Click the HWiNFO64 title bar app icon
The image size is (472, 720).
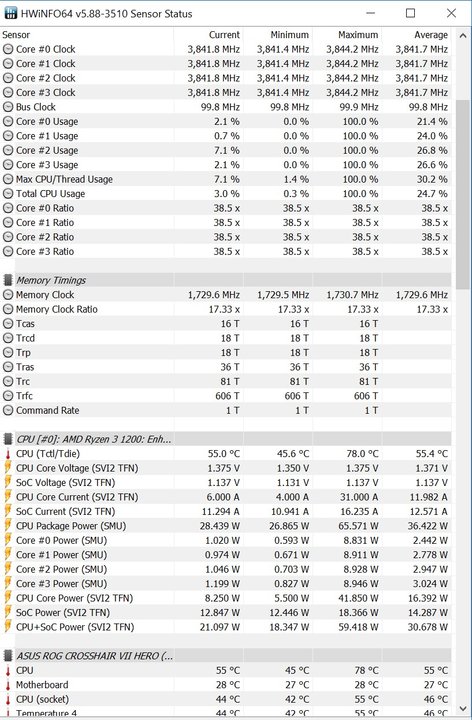click(x=10, y=13)
